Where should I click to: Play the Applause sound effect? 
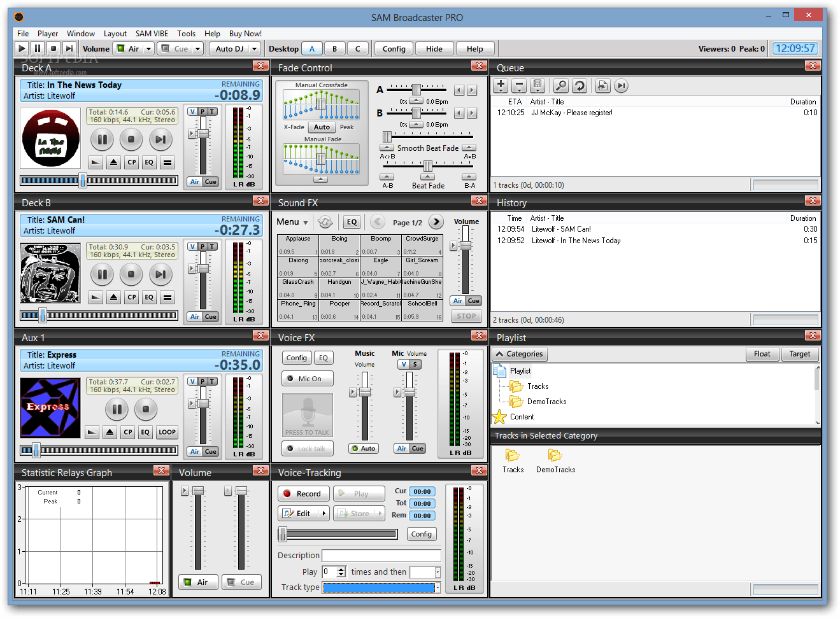point(297,245)
